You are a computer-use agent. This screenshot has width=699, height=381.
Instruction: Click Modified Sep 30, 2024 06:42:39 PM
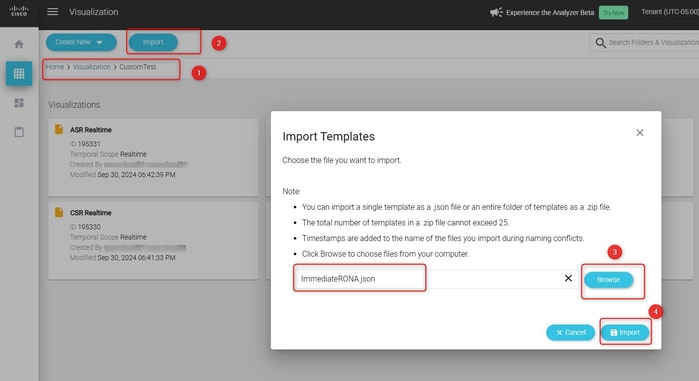(x=122, y=175)
